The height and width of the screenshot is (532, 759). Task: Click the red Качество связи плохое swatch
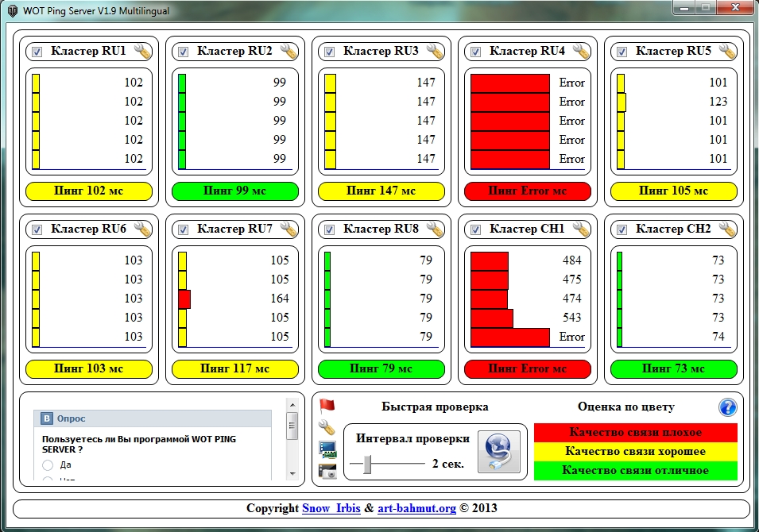point(636,433)
